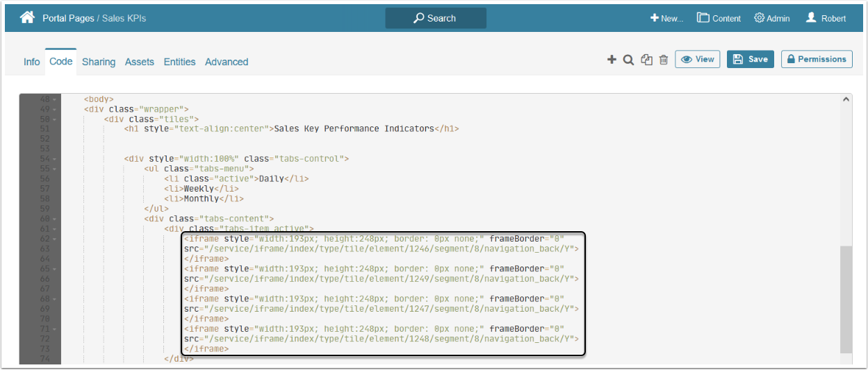Click the plus add icon in toolbar
Viewport: 868px width, 370px height.
click(x=612, y=60)
